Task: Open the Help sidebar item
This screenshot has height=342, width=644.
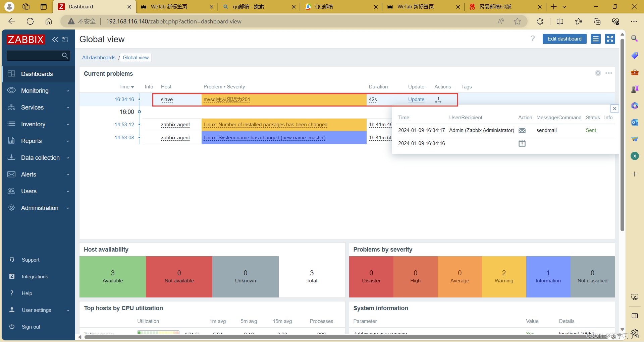Action: pyautogui.click(x=27, y=293)
